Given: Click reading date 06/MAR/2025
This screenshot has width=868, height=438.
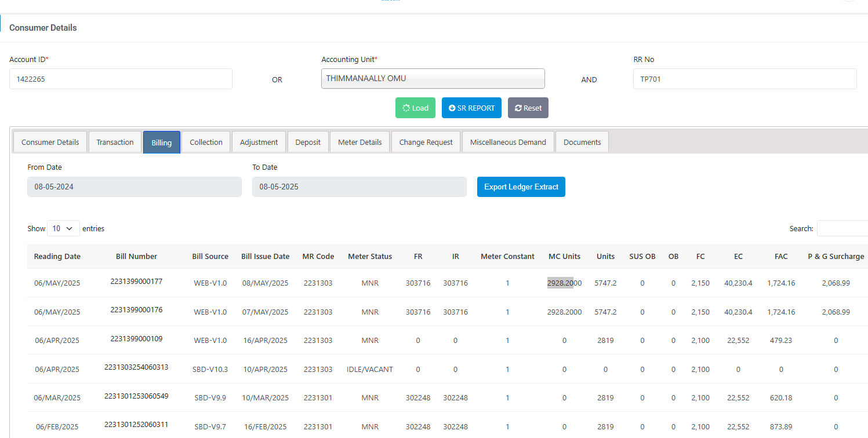Looking at the screenshot, I should [57, 397].
